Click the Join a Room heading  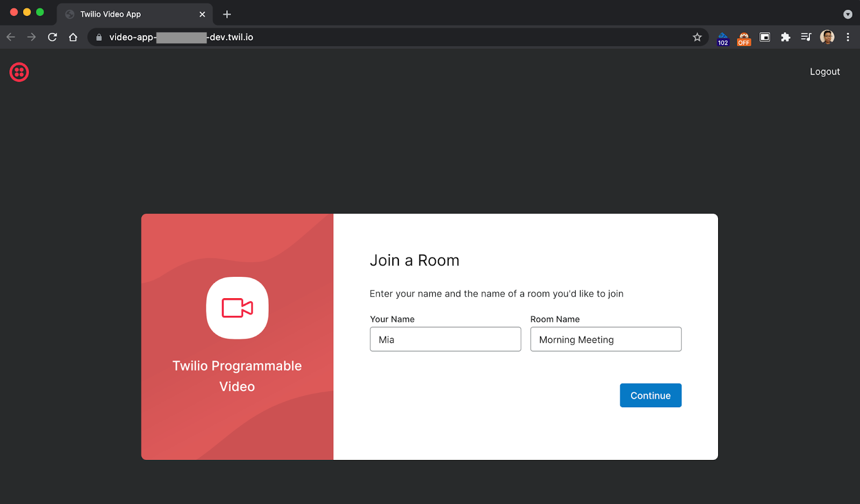tap(414, 260)
